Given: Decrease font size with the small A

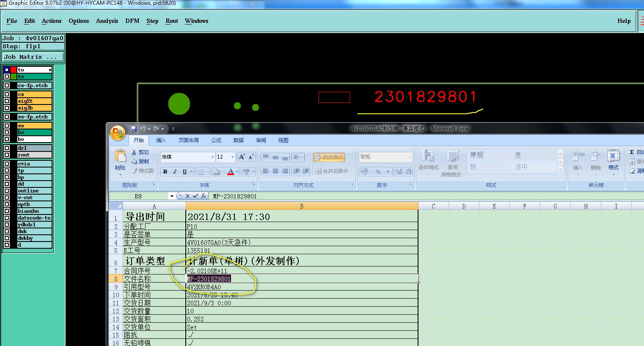Looking at the screenshot, I should coord(251,157).
